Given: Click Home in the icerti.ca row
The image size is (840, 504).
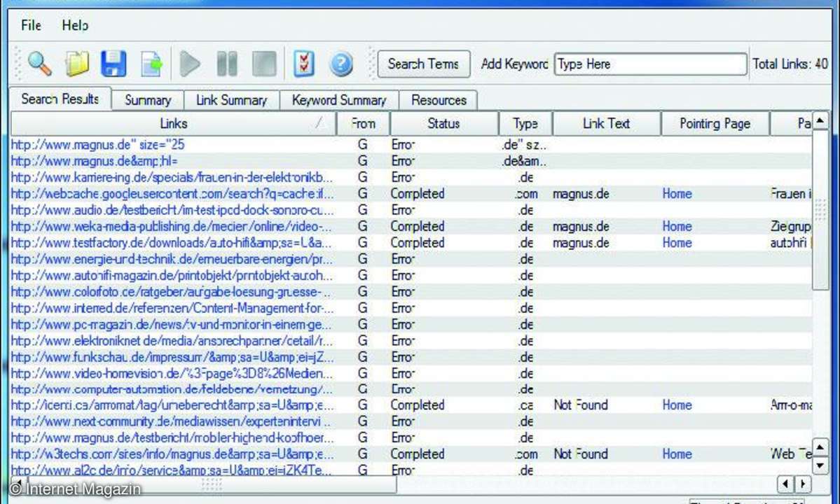Looking at the screenshot, I should pos(677,405).
